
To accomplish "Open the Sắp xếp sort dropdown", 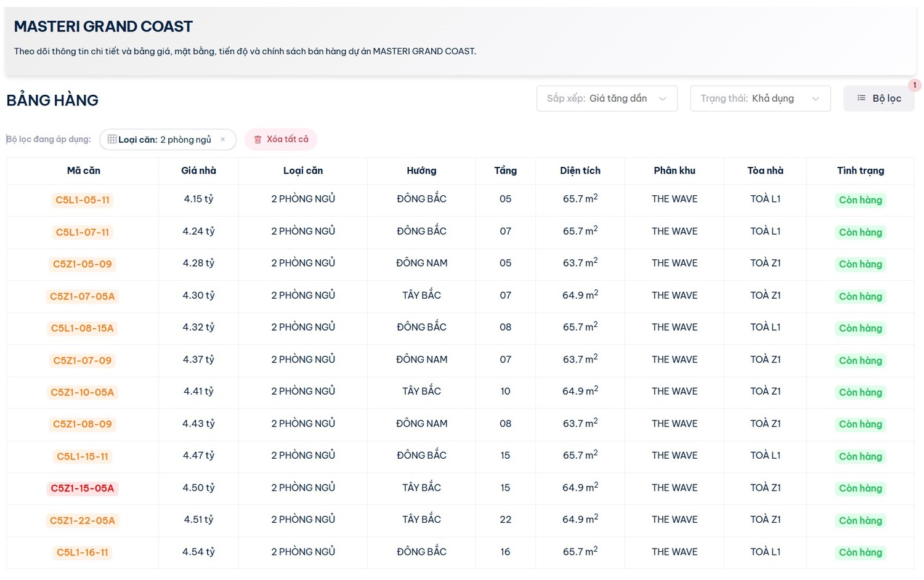I will pos(606,99).
